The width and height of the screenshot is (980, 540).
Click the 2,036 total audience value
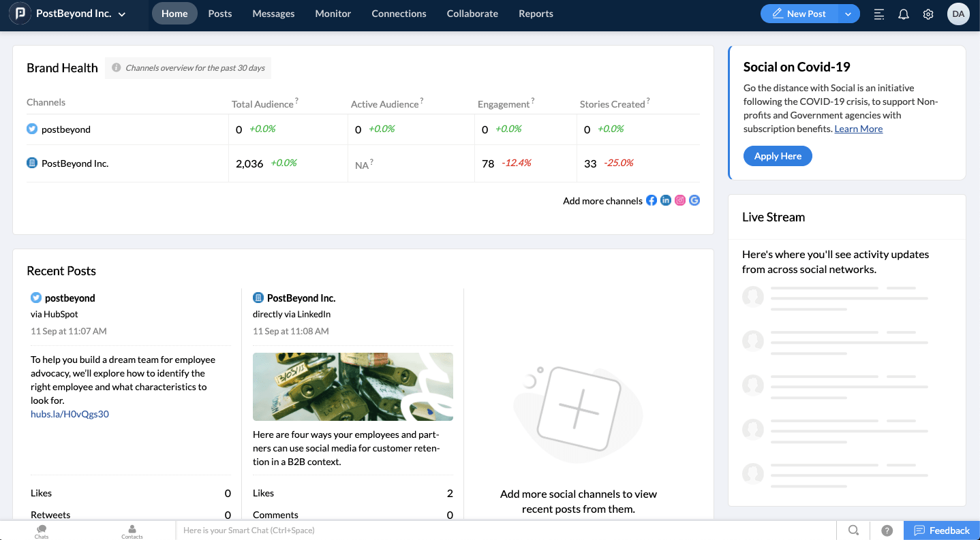click(x=249, y=163)
